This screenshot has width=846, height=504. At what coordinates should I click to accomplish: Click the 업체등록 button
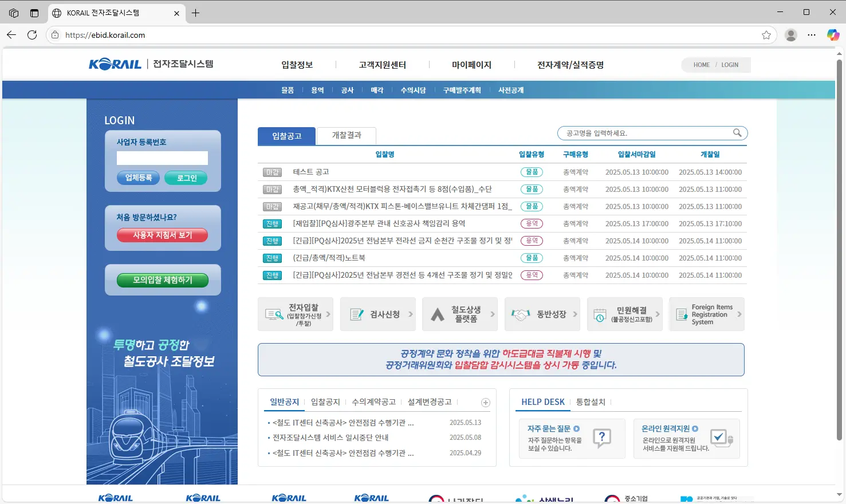click(139, 178)
